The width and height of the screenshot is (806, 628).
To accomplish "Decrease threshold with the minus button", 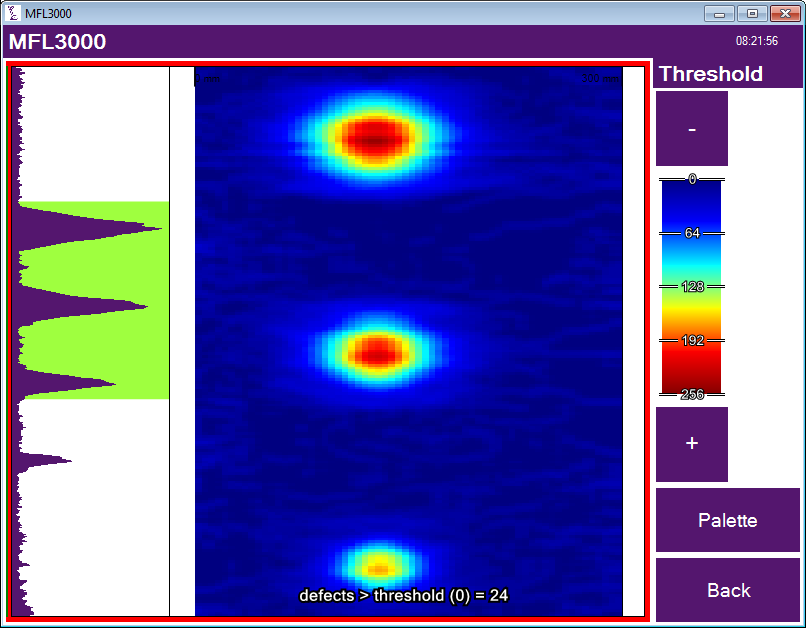I will (692, 129).
